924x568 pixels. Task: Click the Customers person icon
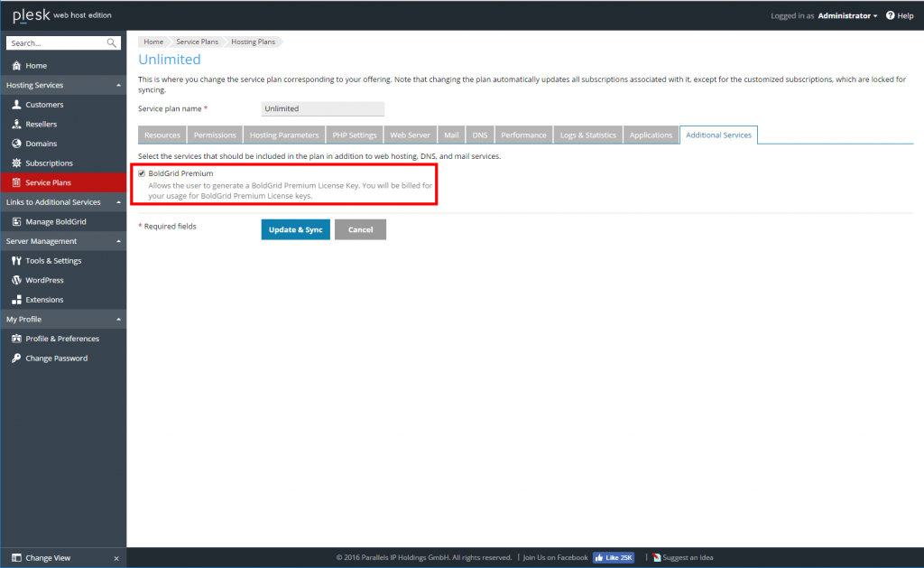16,105
